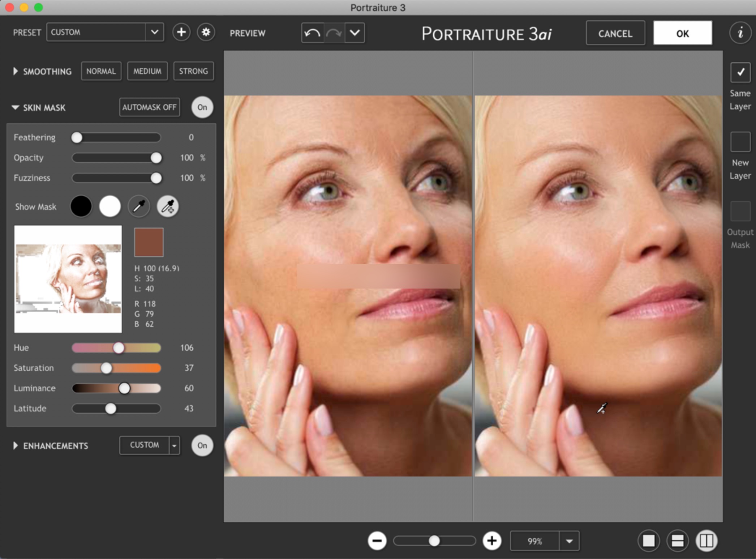Click the PREVIEW label

[x=248, y=33]
